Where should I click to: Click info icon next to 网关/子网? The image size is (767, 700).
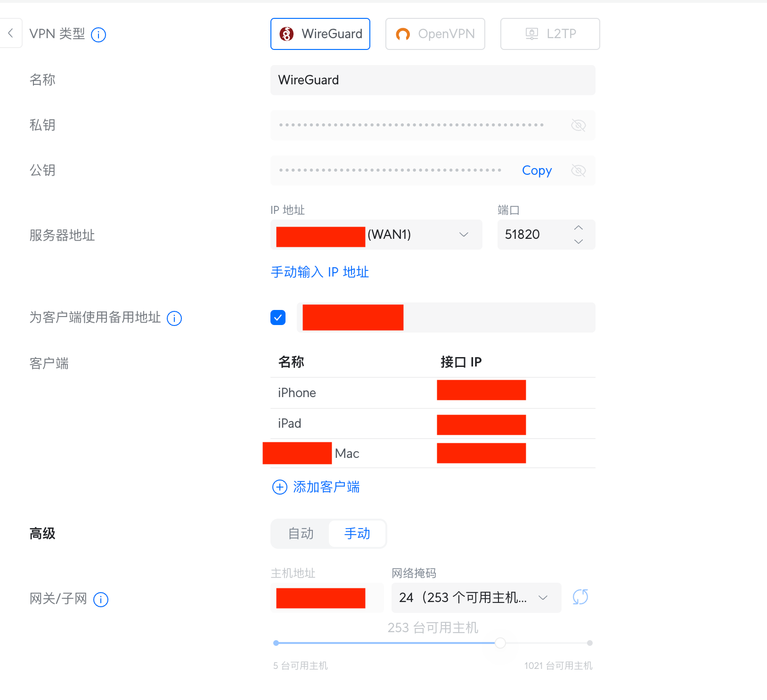(101, 600)
